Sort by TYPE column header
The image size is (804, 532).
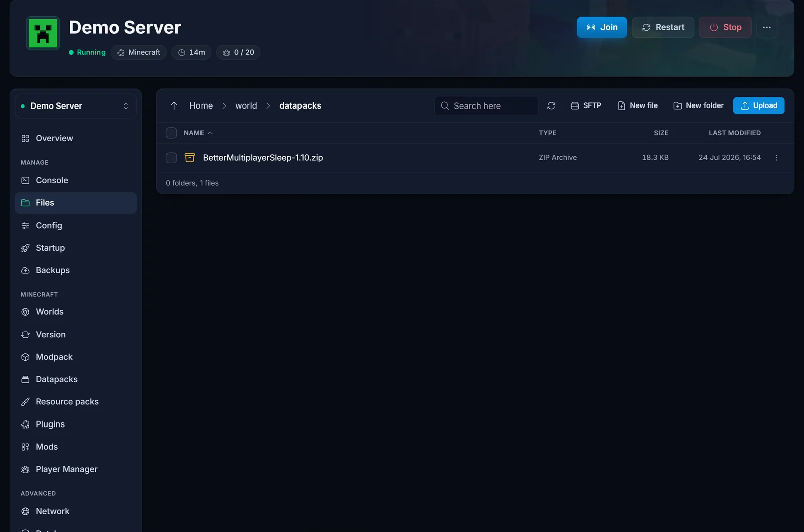[x=547, y=133]
